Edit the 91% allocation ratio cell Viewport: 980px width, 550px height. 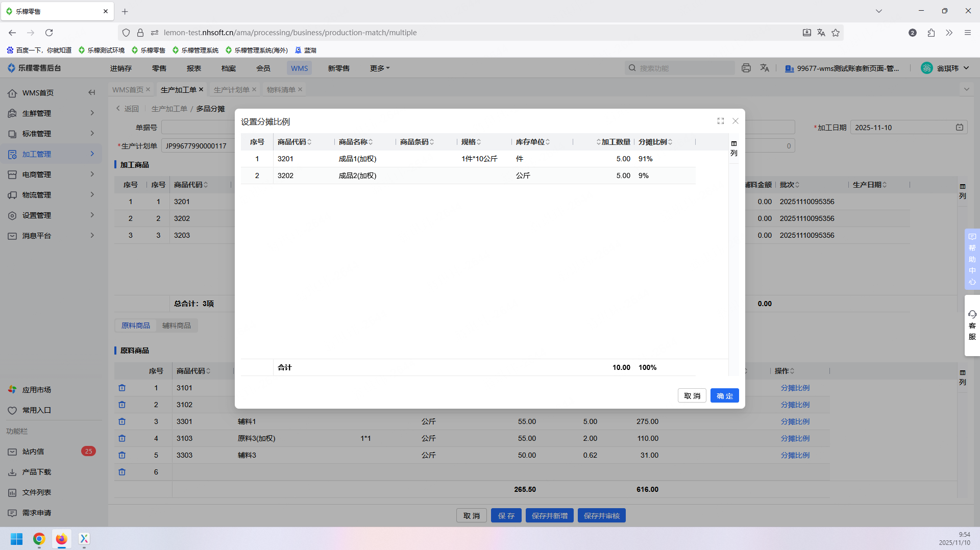tap(646, 159)
